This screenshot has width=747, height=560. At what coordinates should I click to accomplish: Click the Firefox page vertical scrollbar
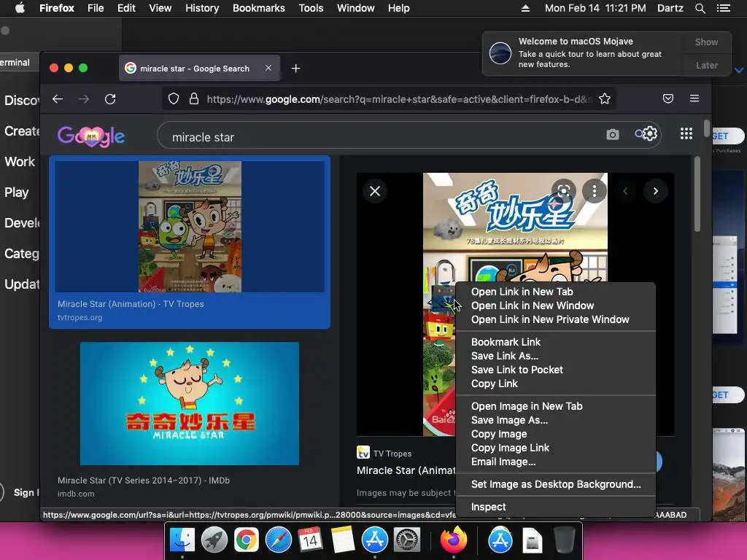coord(706,128)
